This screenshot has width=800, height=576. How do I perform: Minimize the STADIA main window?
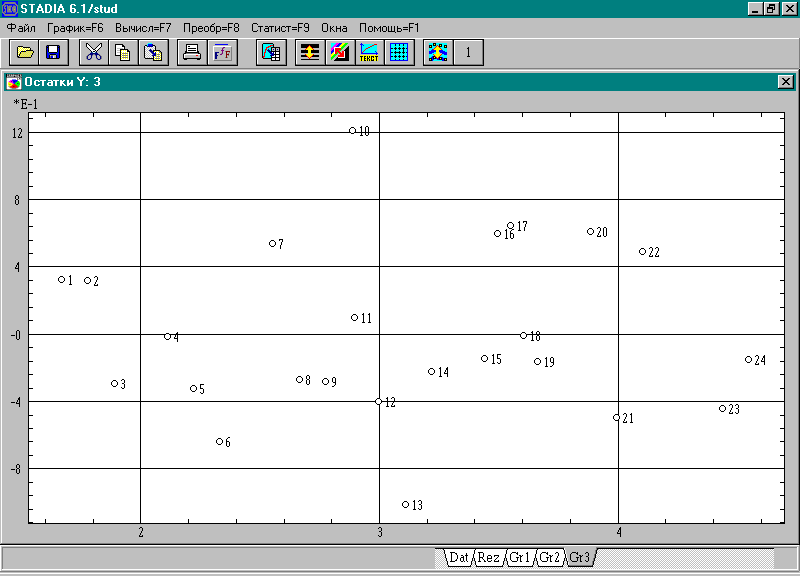coord(756,9)
